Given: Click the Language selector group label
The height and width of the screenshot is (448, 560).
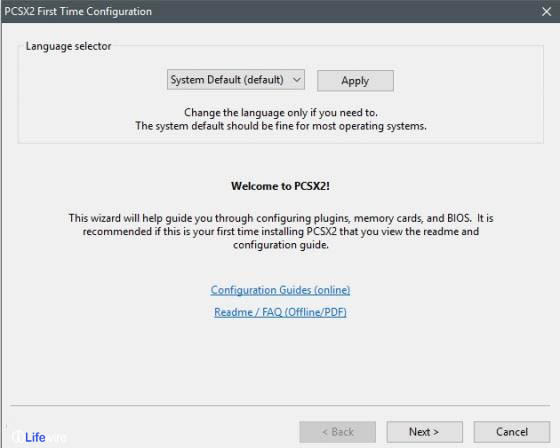Looking at the screenshot, I should 68,46.
